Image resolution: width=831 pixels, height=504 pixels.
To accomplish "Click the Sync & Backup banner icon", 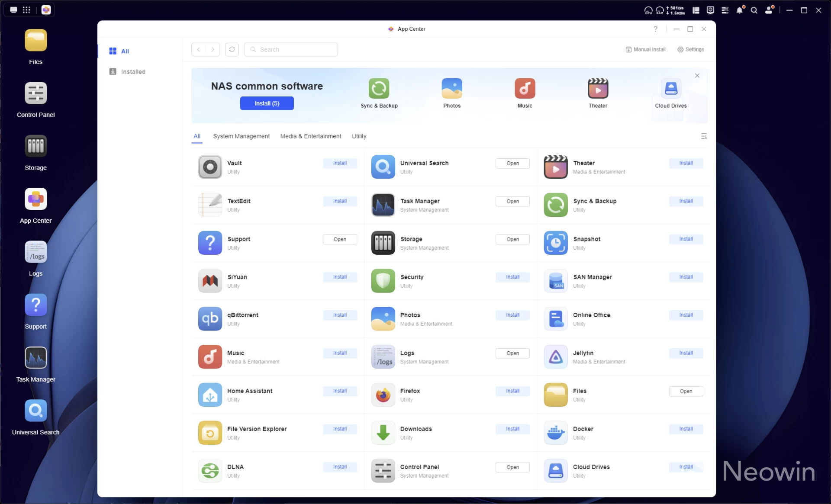I will point(379,89).
